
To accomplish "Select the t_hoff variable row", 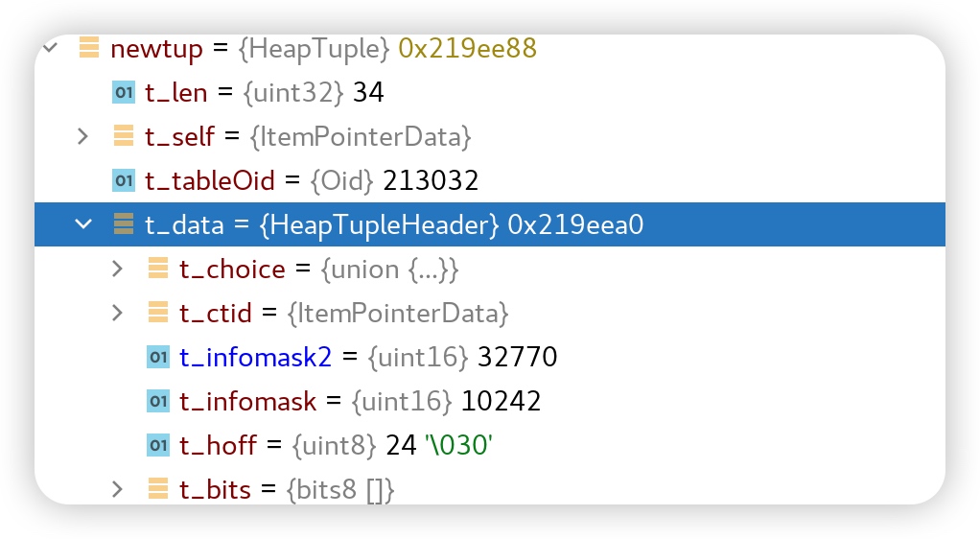I will (x=336, y=445).
